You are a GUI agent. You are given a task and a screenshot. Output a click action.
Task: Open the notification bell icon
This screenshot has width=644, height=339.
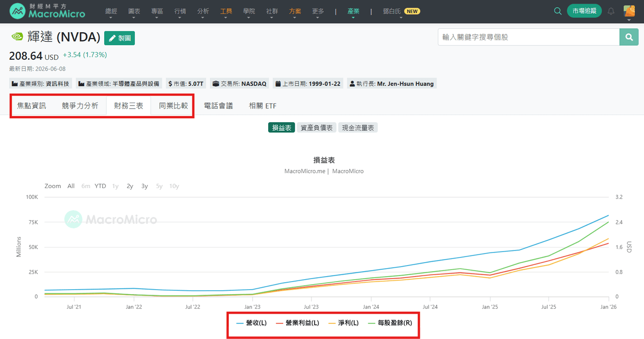611,11
